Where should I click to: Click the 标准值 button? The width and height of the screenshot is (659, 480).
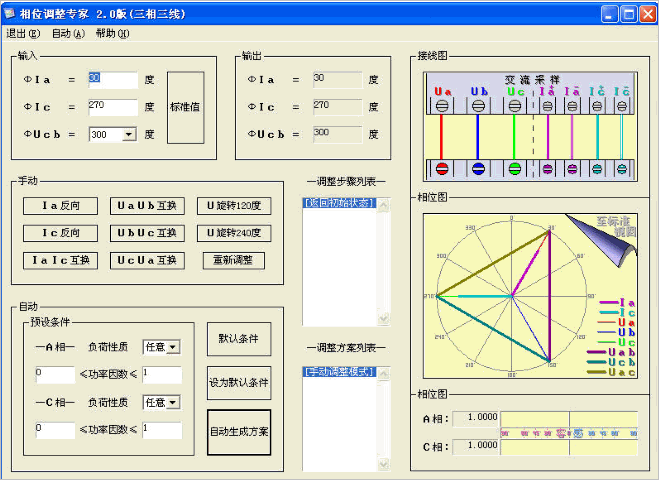(x=185, y=107)
